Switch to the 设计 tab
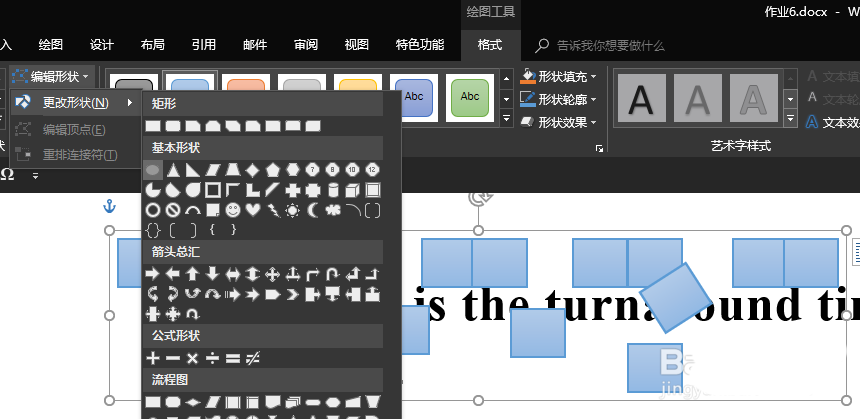The image size is (860, 419). click(x=101, y=44)
